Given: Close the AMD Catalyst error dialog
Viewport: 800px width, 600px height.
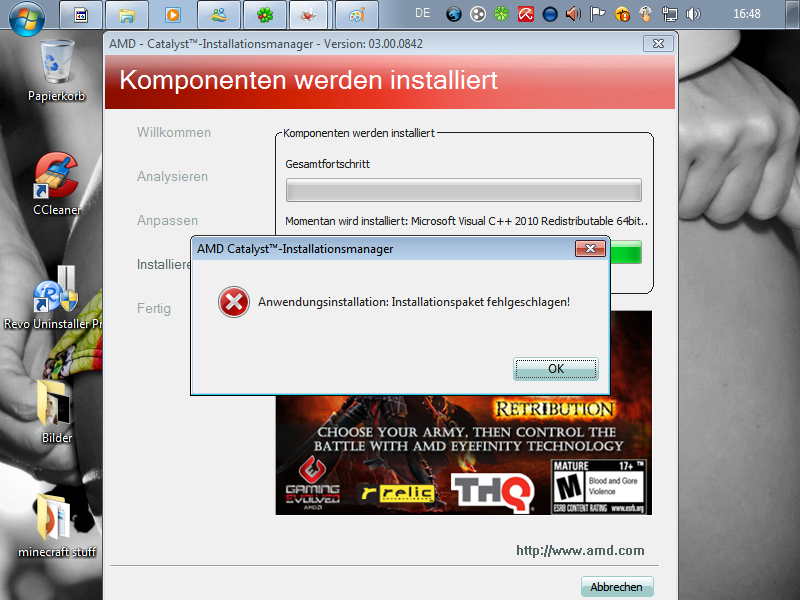Looking at the screenshot, I should click(x=590, y=248).
